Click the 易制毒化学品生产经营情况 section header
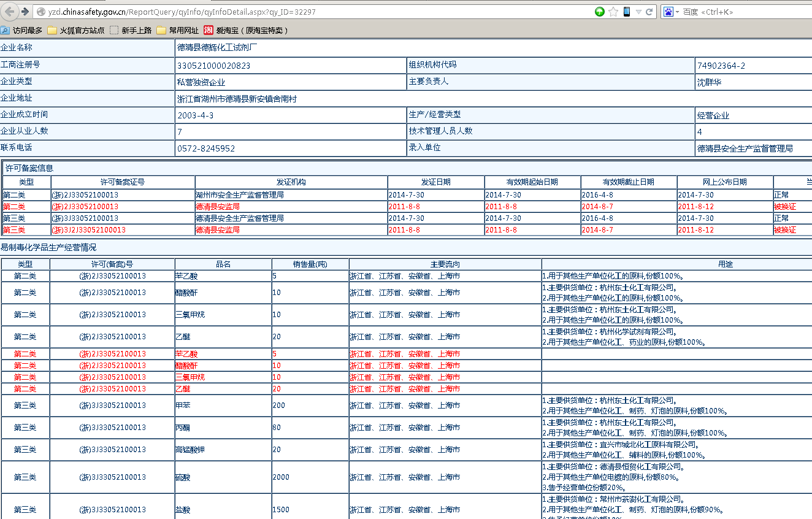Screen dimensions: 812x519 pyautogui.click(x=406, y=247)
